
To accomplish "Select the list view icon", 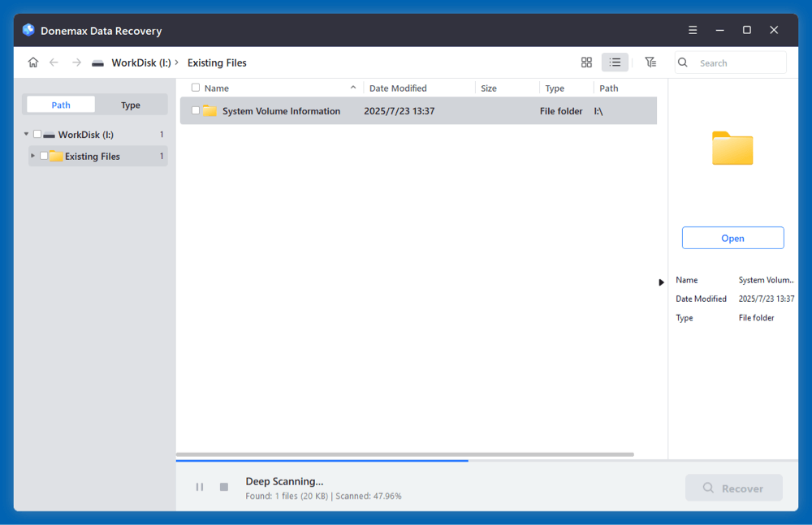I will point(615,62).
